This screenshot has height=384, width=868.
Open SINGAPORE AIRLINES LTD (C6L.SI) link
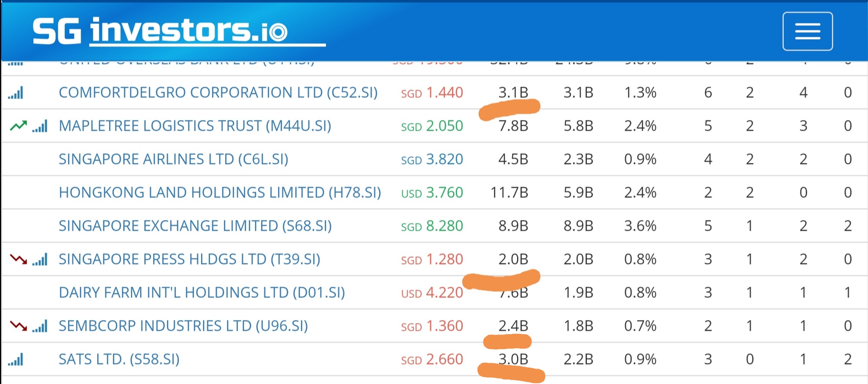pos(173,159)
